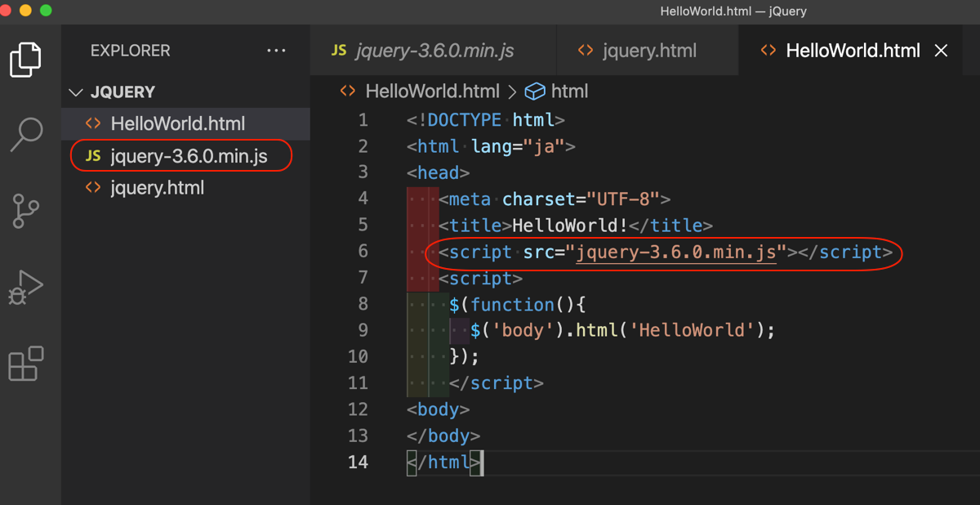
Task: Click the html symbol cube icon in breadcrumb
Action: click(x=534, y=92)
